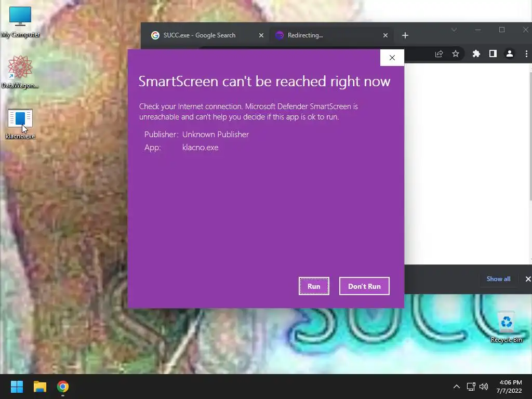Open network status tray icon
The height and width of the screenshot is (399, 532).
tap(471, 387)
